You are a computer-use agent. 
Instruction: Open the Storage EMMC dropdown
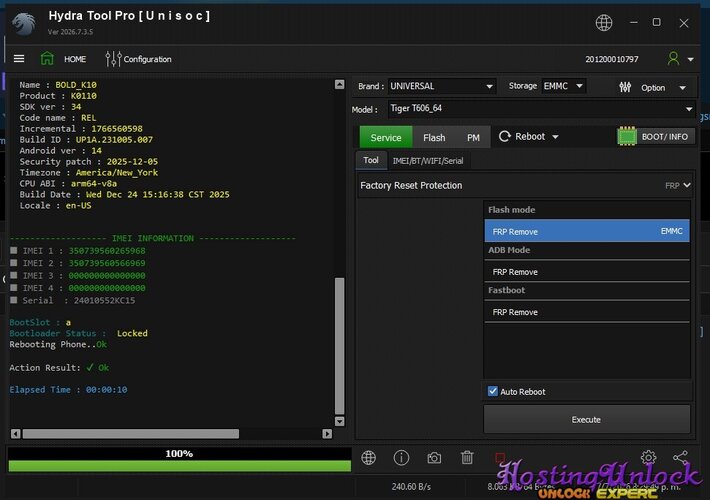click(564, 86)
